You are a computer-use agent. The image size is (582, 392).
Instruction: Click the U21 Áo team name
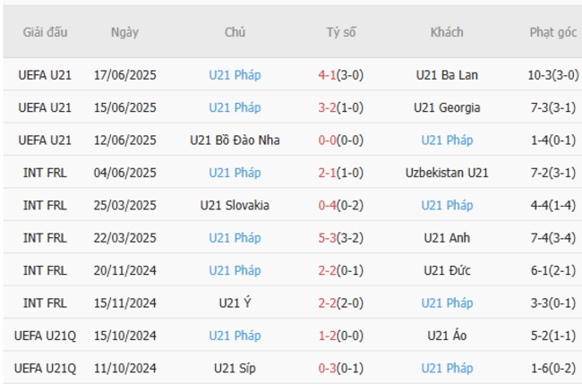point(447,336)
